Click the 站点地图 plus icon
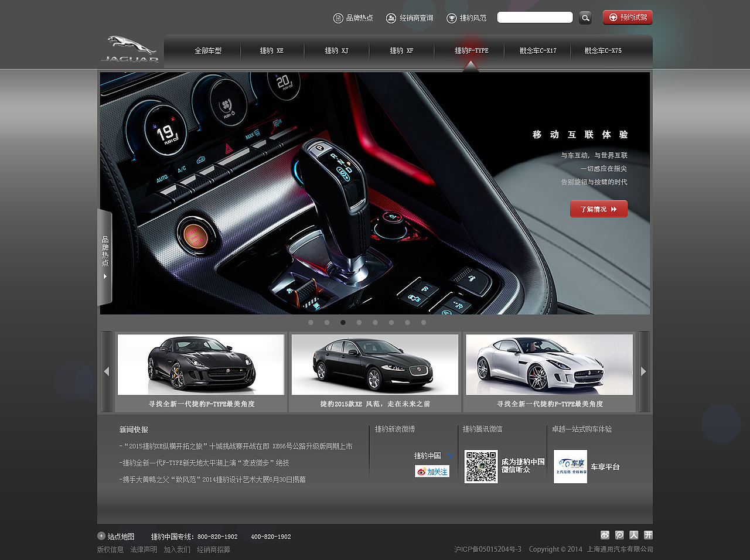The width and height of the screenshot is (750, 560). [x=101, y=536]
